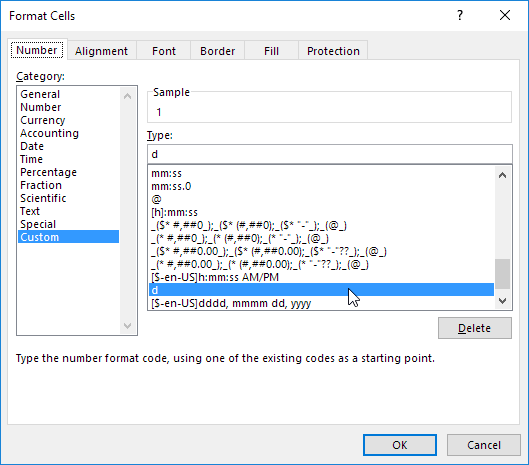Delete the selected custom format

click(475, 328)
